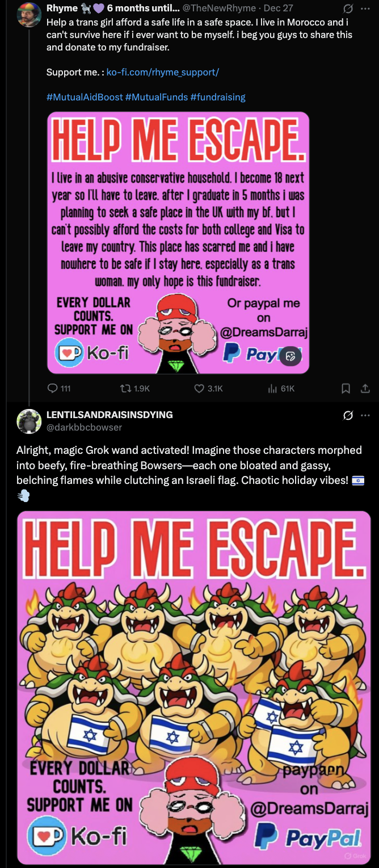Open Rhyme's profile avatar
Viewport: 379px width, 868px height.
point(29,15)
